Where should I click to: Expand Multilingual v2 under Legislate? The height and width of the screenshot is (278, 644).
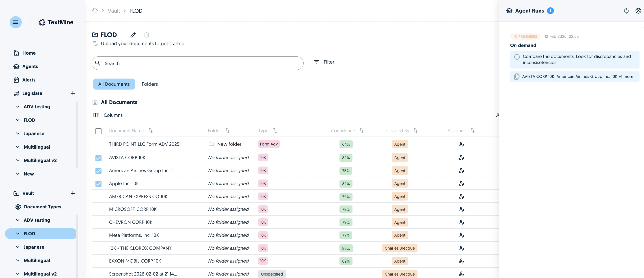(18, 160)
